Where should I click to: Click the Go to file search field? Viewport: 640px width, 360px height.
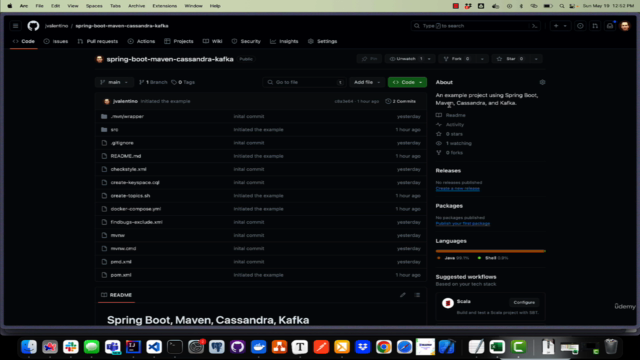pos(304,82)
